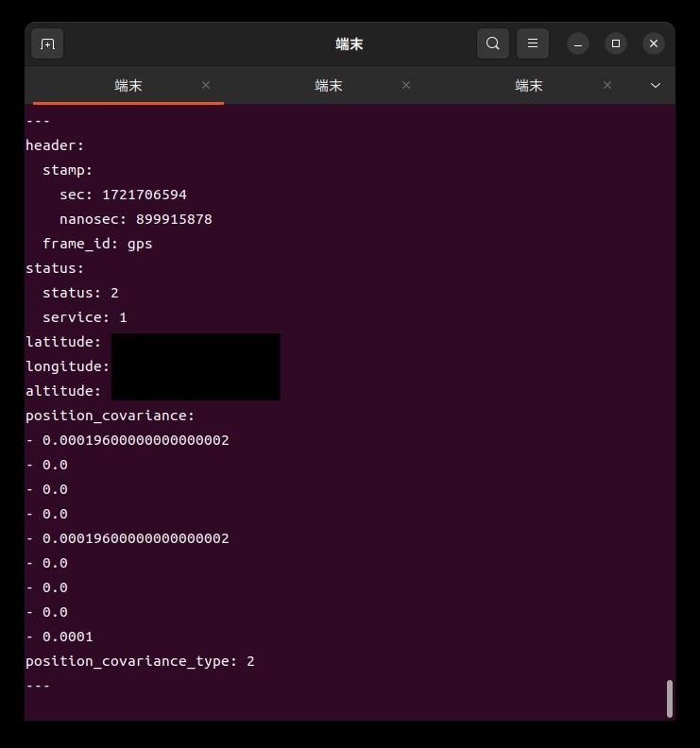This screenshot has height=748, width=700.
Task: Click the sec value 1721706594
Action: [x=145, y=195]
